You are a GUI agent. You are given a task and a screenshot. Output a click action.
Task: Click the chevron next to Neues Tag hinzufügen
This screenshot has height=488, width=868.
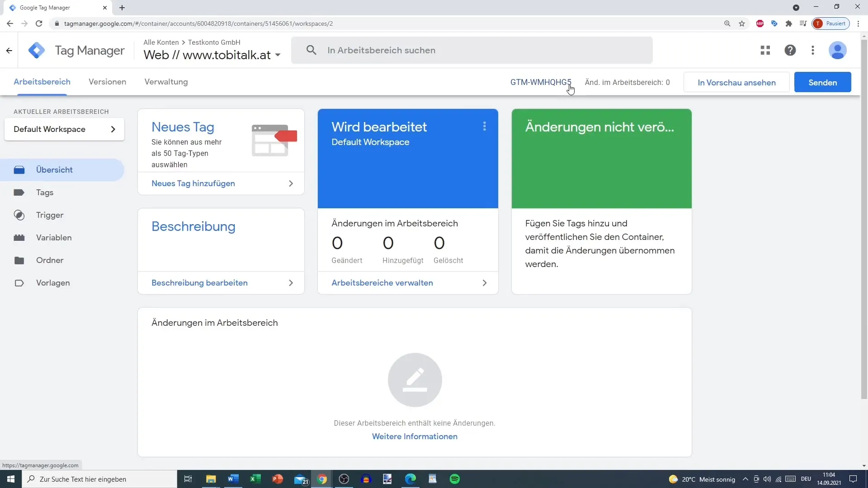[291, 183]
